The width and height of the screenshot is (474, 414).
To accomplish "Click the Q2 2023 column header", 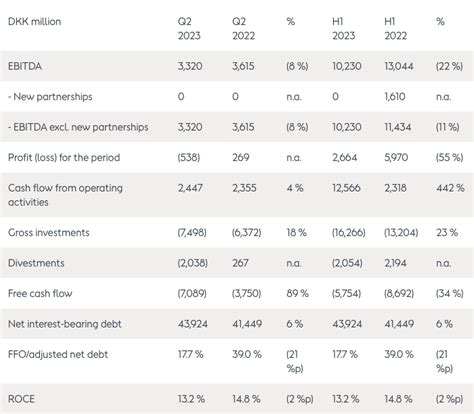I will 189,28.
